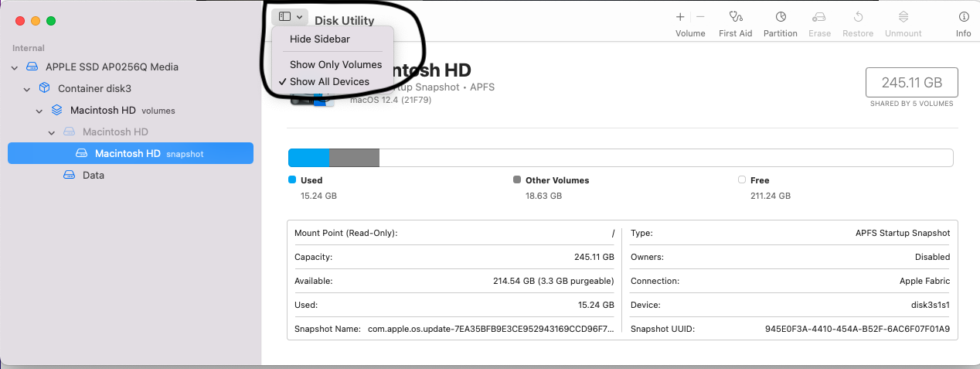The height and width of the screenshot is (369, 980).
Task: Run First Aid stethoscope icon
Action: click(x=735, y=16)
